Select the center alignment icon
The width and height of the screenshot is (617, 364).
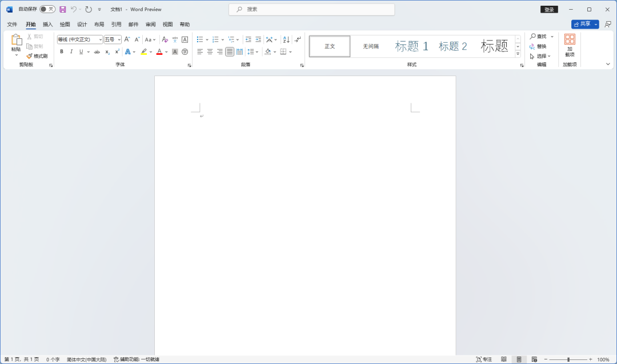pos(210,52)
